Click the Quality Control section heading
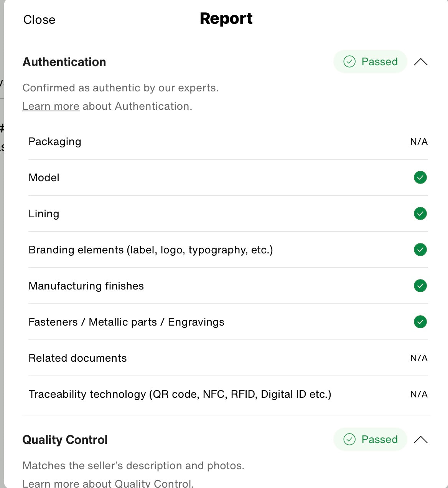Image resolution: width=448 pixels, height=488 pixels. 65,440
